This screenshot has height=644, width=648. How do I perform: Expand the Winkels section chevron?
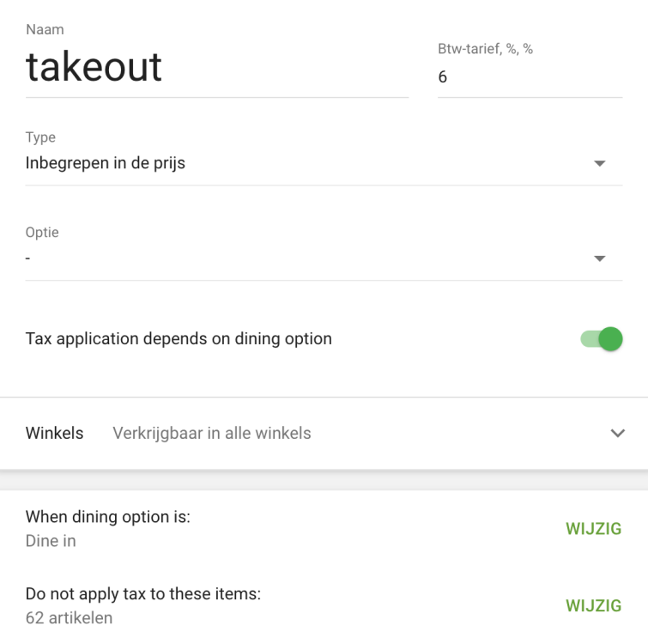click(617, 434)
